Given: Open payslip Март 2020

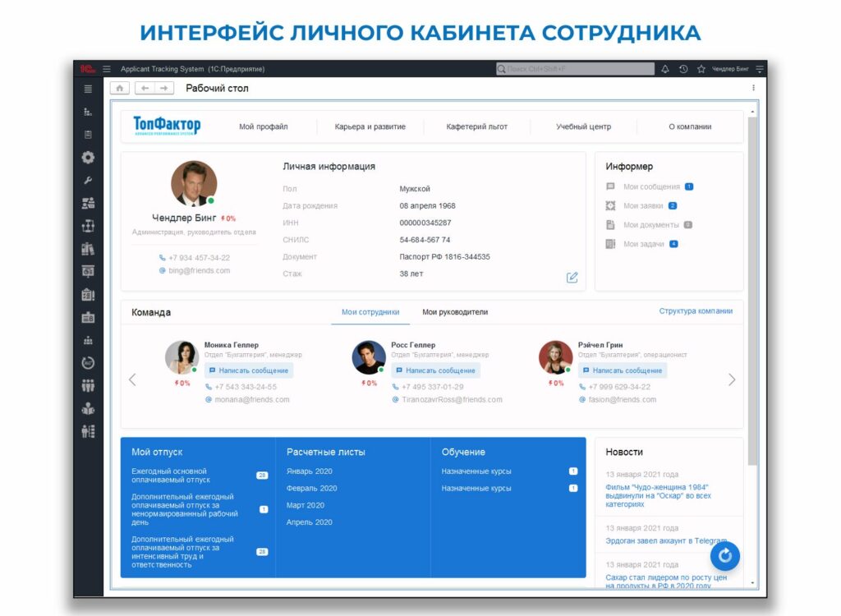Looking at the screenshot, I should [306, 505].
